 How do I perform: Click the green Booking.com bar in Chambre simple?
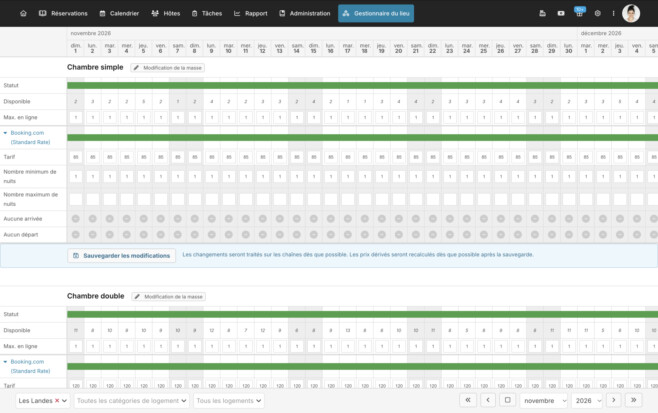tap(363, 138)
